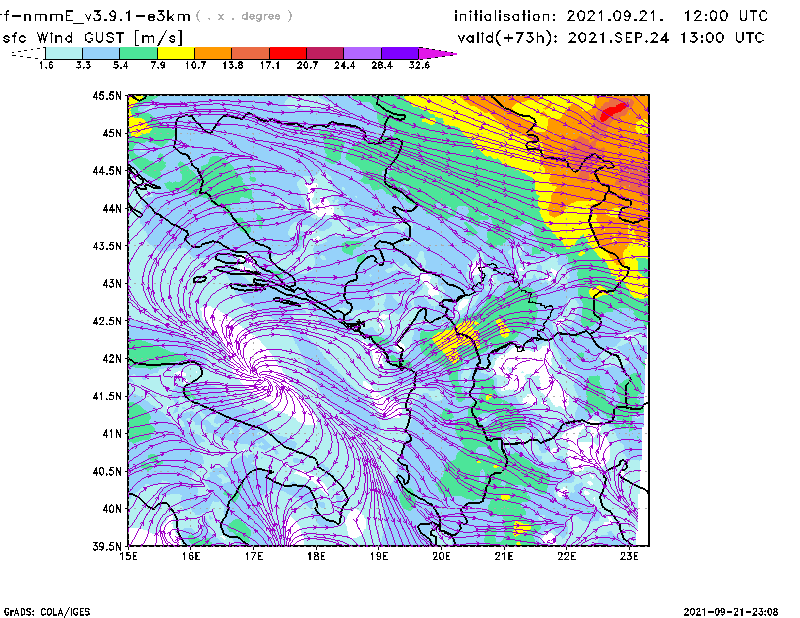Click the '21E' longitude label

click(504, 556)
